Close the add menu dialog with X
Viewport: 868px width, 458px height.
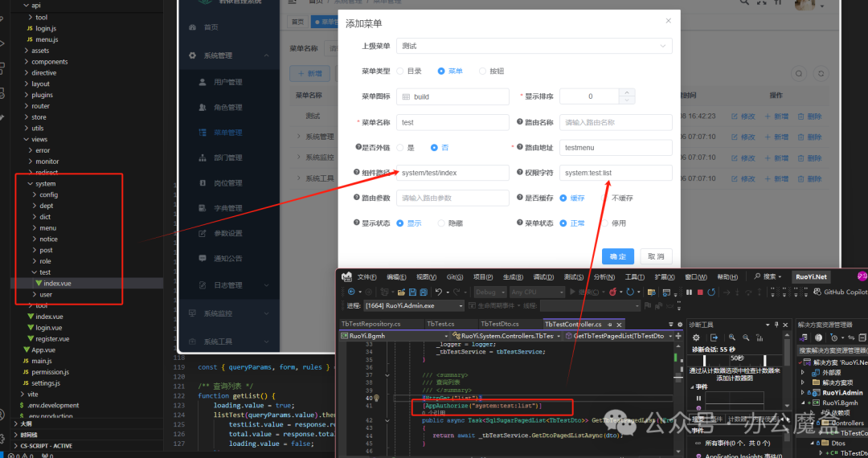(x=668, y=20)
